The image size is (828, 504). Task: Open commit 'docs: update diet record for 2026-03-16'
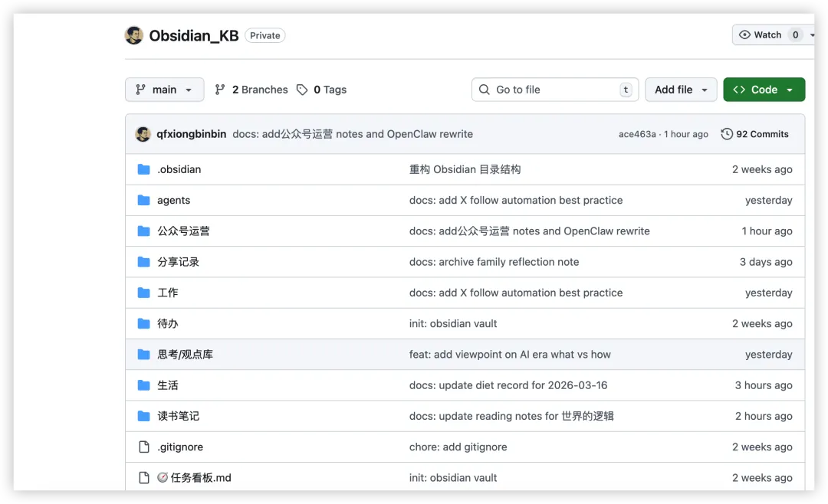click(x=508, y=385)
